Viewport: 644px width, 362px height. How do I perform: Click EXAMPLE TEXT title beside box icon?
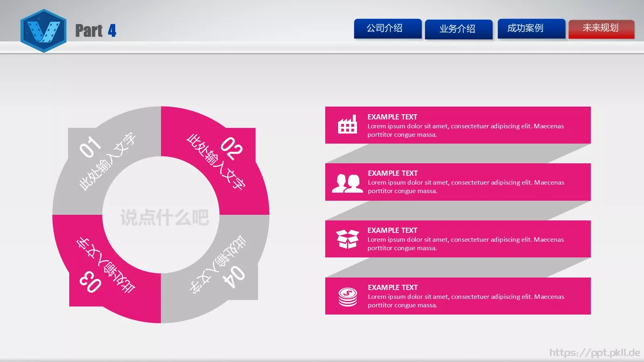[392, 230]
